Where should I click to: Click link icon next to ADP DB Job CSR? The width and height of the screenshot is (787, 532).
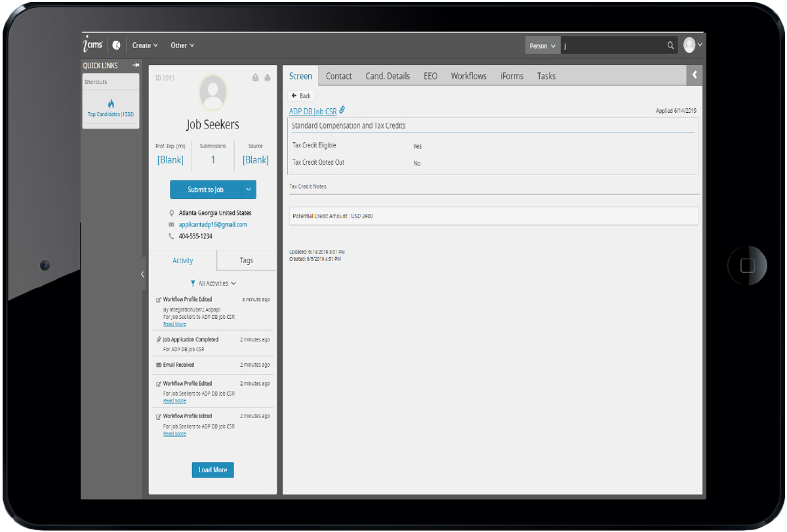click(342, 111)
